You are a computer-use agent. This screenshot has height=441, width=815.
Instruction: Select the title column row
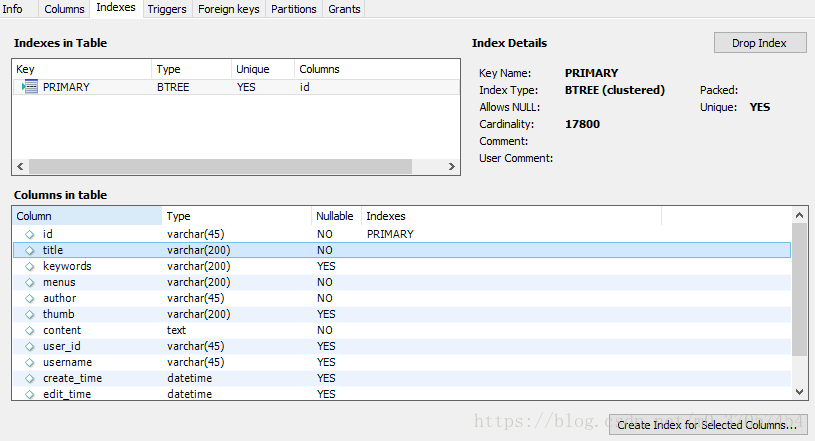pyautogui.click(x=402, y=250)
